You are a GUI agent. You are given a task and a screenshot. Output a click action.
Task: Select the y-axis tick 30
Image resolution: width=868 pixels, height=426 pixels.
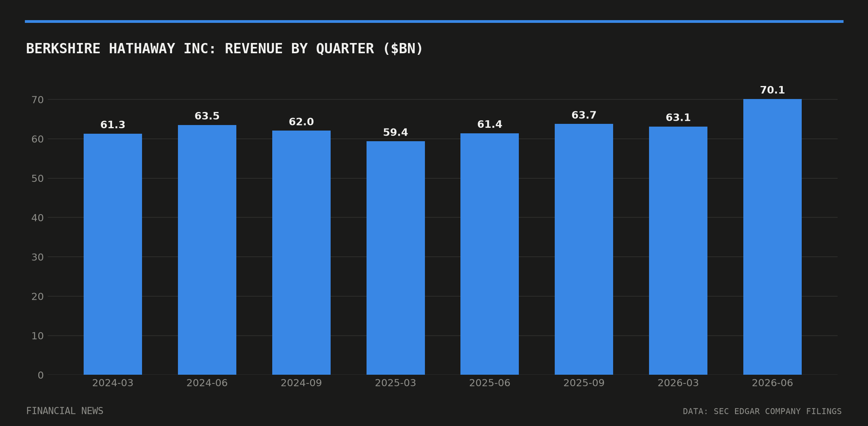[37, 257]
